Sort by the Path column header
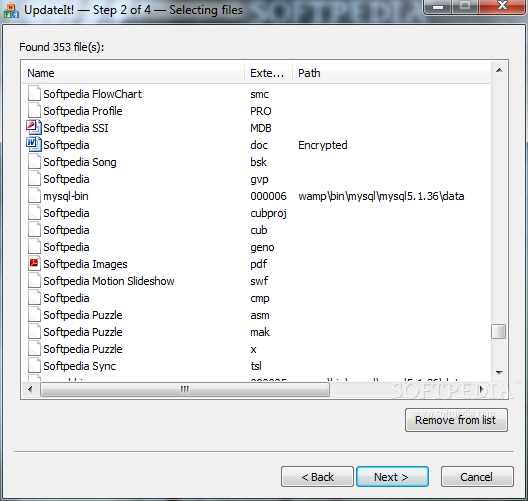Image resolution: width=528 pixels, height=501 pixels. pos(391,73)
